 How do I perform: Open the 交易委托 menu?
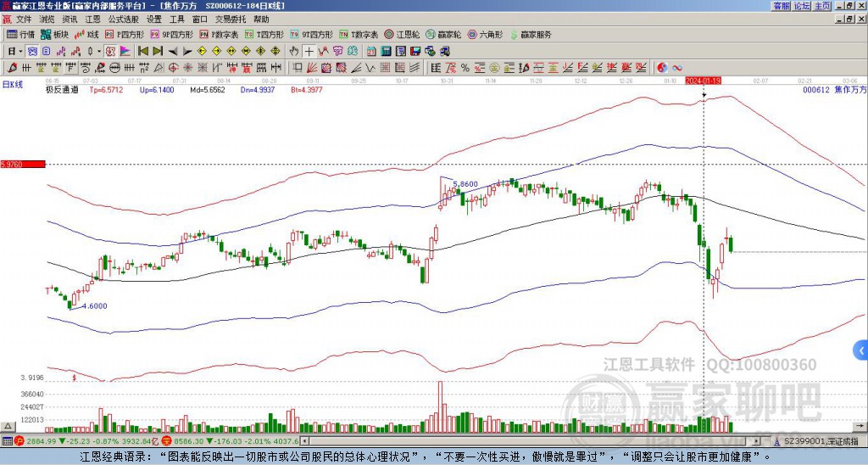(x=231, y=20)
